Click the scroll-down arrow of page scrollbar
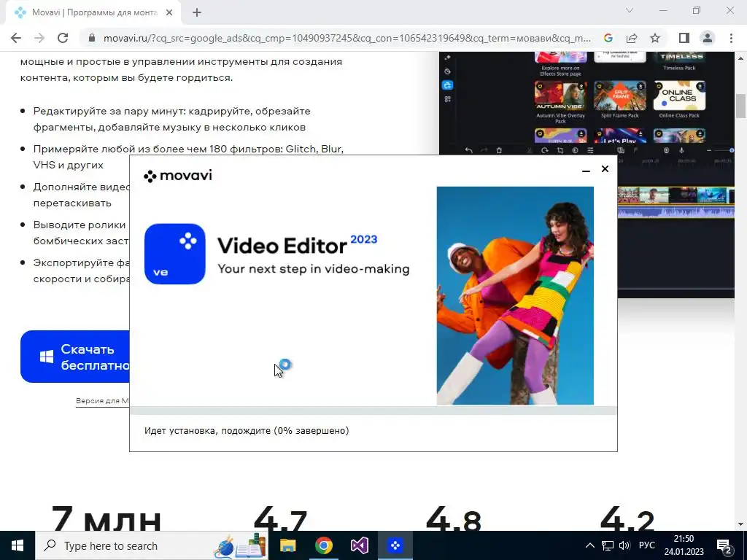 click(x=741, y=524)
